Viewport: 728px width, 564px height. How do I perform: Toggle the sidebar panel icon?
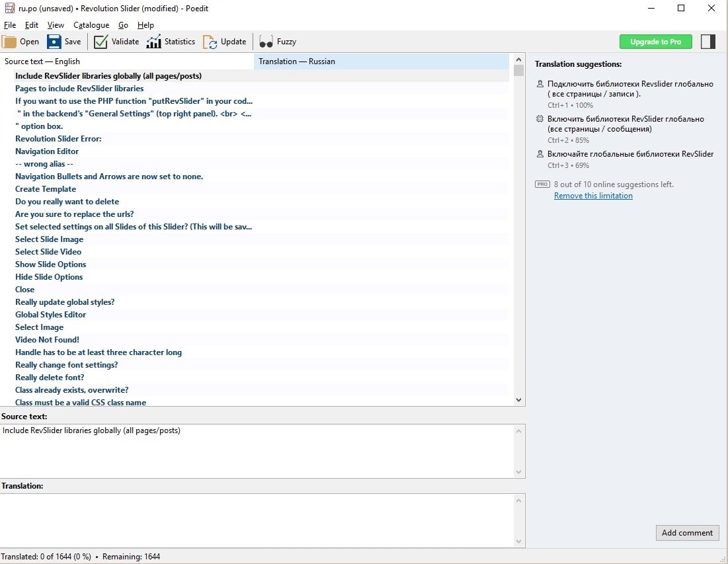click(x=708, y=42)
